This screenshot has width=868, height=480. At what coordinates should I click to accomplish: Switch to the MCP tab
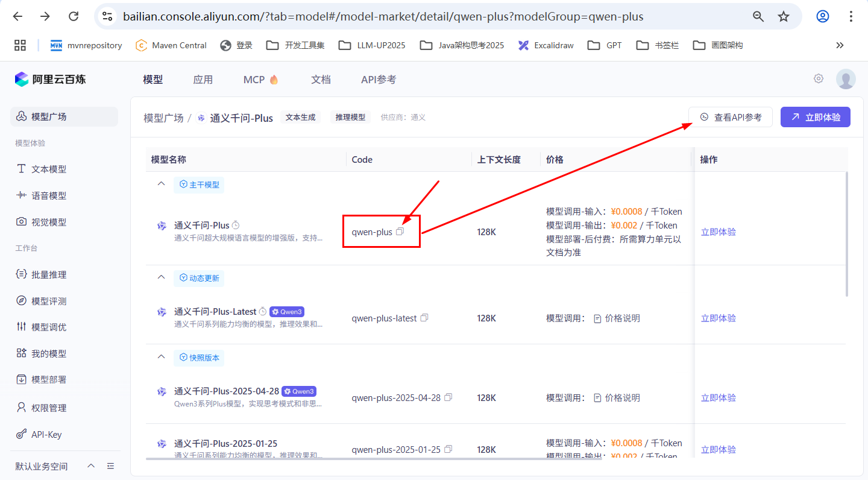(256, 79)
